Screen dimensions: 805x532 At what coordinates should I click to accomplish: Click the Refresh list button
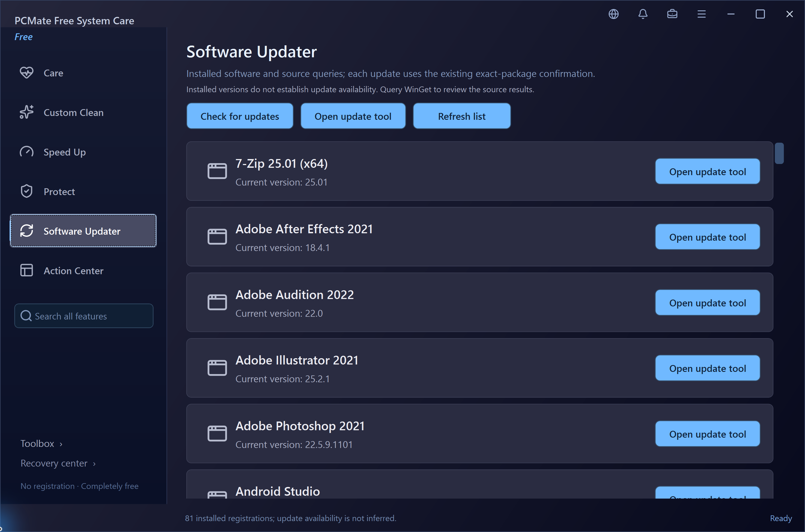[x=461, y=116]
